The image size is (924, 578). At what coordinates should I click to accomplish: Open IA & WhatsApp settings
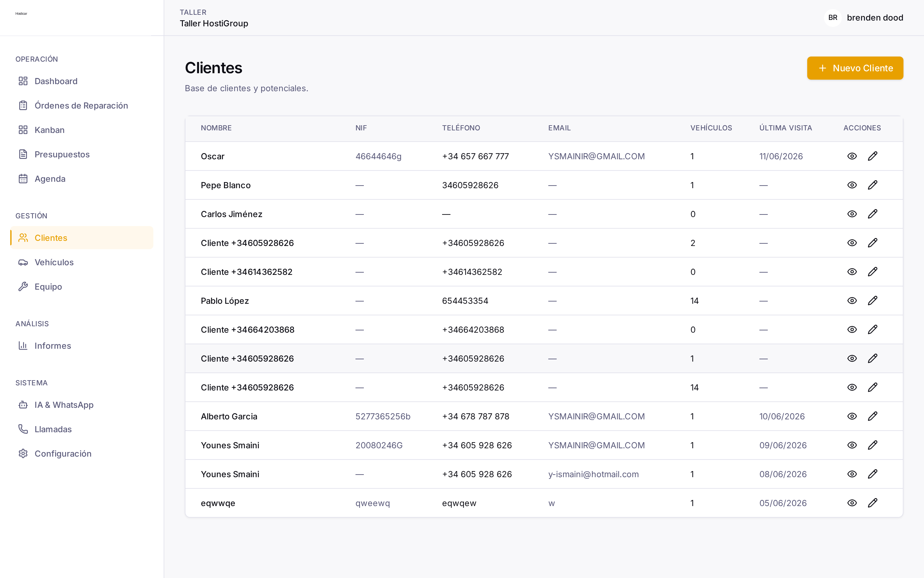point(82,405)
